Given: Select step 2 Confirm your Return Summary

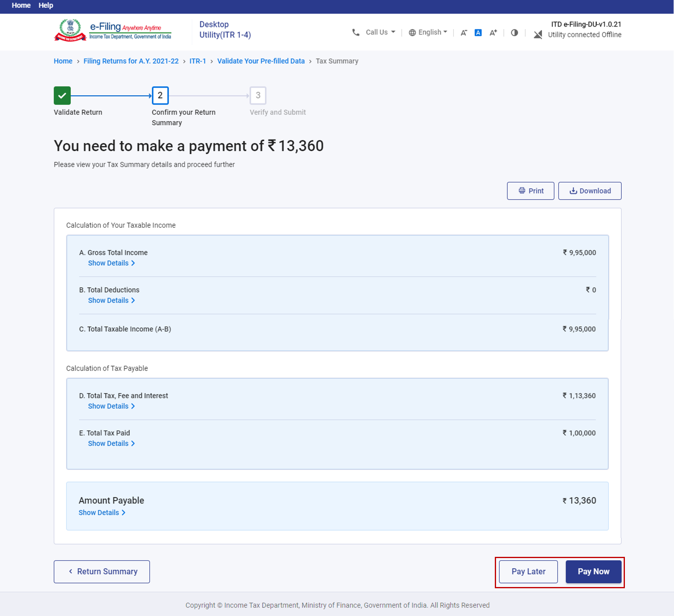Looking at the screenshot, I should click(x=160, y=95).
